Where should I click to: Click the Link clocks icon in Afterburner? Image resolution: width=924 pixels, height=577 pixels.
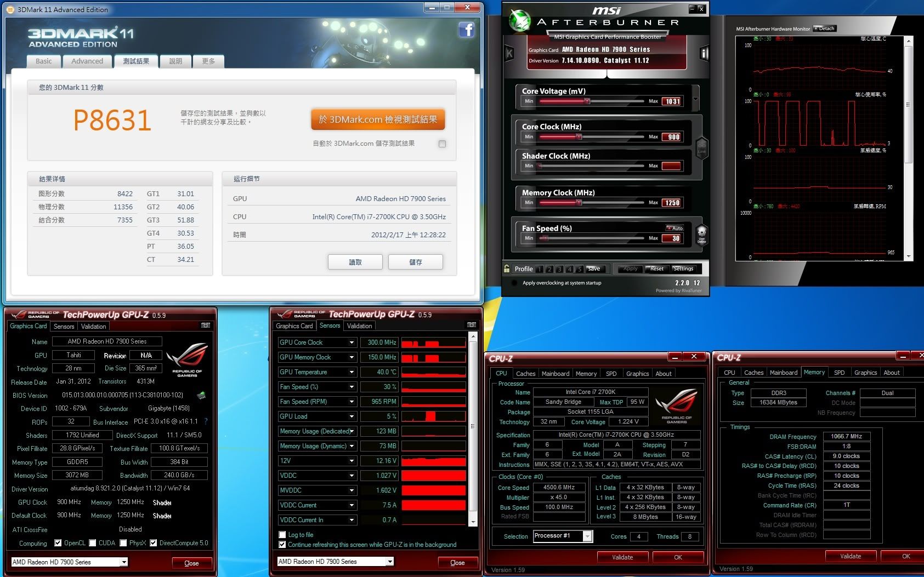pyautogui.click(x=701, y=147)
